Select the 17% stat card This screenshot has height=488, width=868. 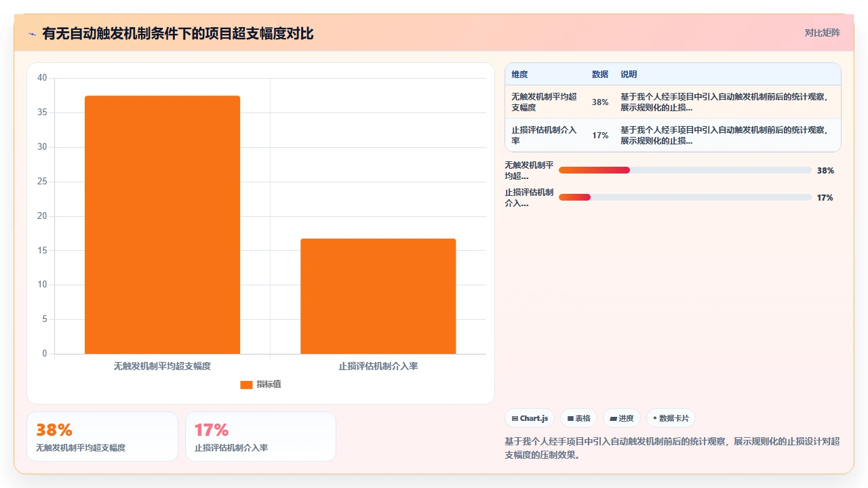260,436
